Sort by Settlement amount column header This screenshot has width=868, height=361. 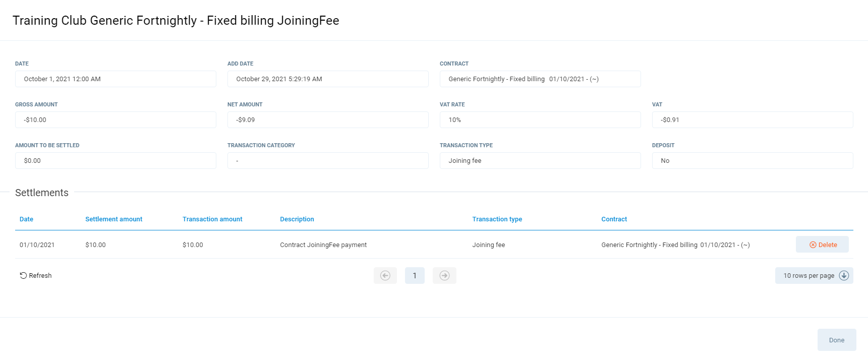tap(113, 219)
